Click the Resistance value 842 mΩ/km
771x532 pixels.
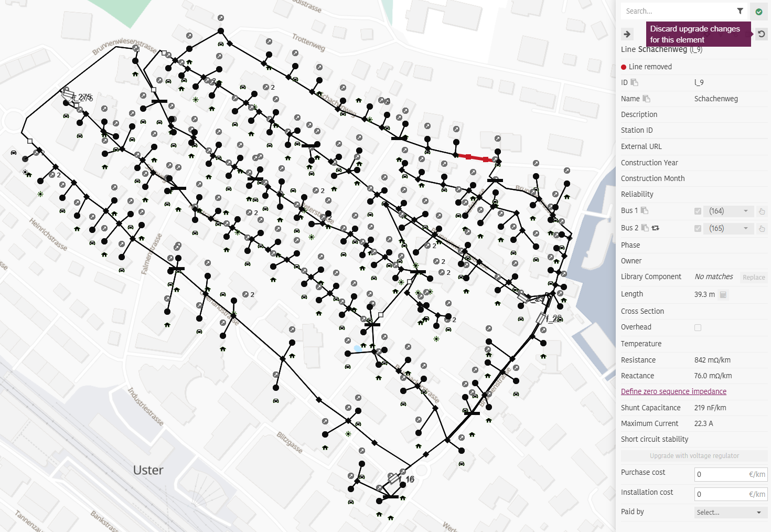712,360
